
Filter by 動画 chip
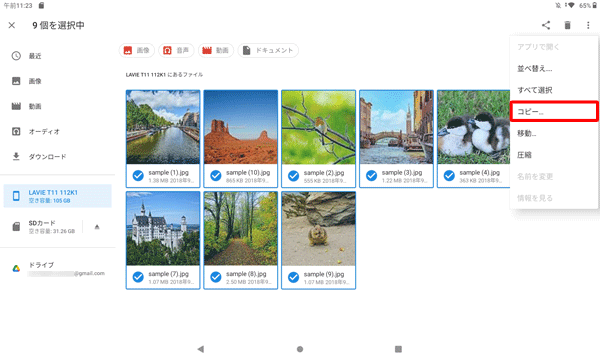[216, 50]
